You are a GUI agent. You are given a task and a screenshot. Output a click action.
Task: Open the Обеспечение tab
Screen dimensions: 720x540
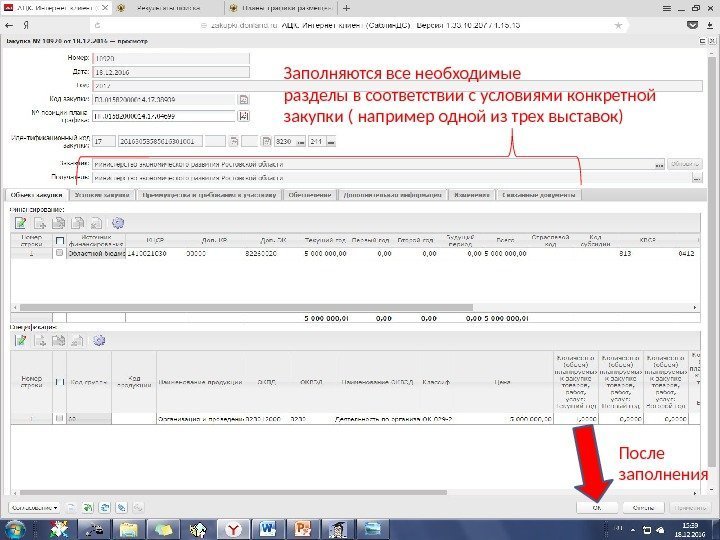coord(309,195)
